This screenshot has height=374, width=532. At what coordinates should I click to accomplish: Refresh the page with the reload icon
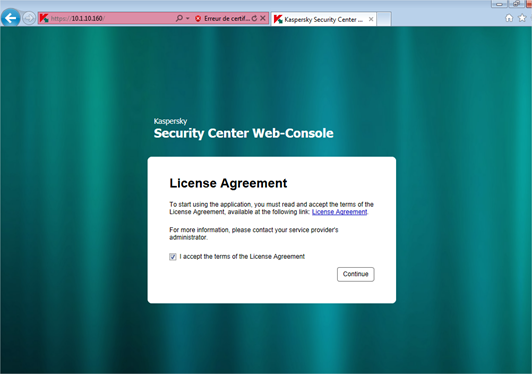(254, 18)
